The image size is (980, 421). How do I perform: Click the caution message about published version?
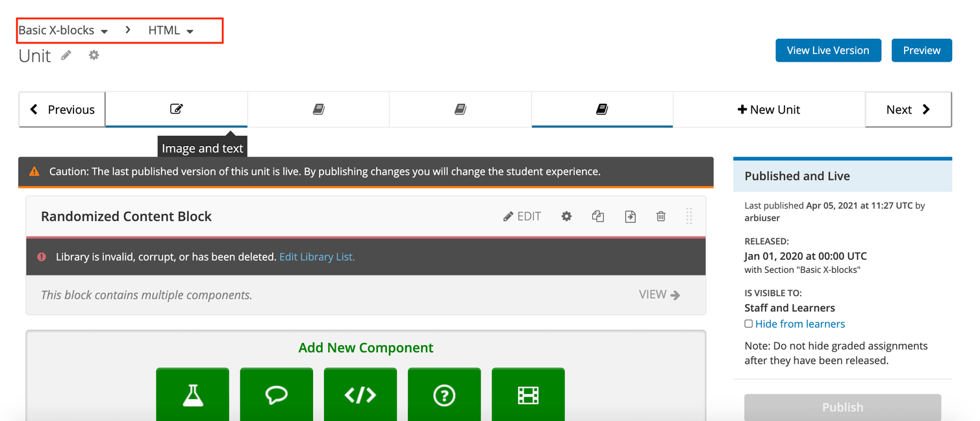(x=325, y=172)
